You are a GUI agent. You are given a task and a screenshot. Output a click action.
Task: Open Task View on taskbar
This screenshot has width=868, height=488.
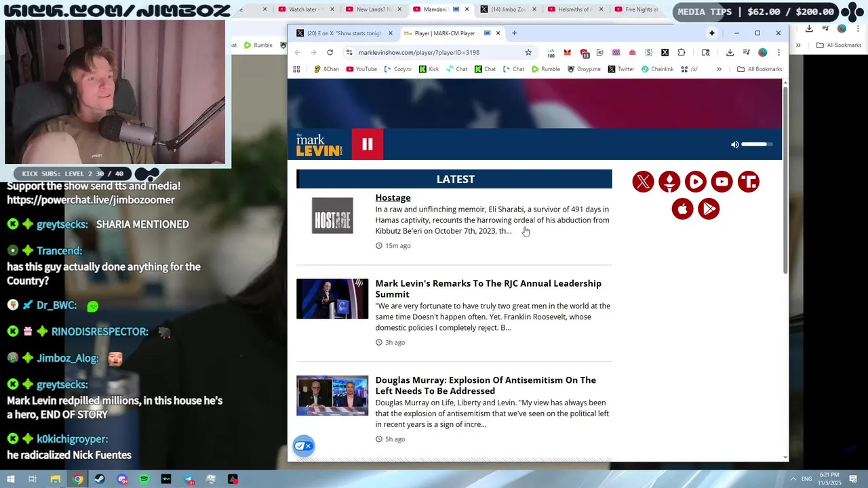tap(33, 479)
